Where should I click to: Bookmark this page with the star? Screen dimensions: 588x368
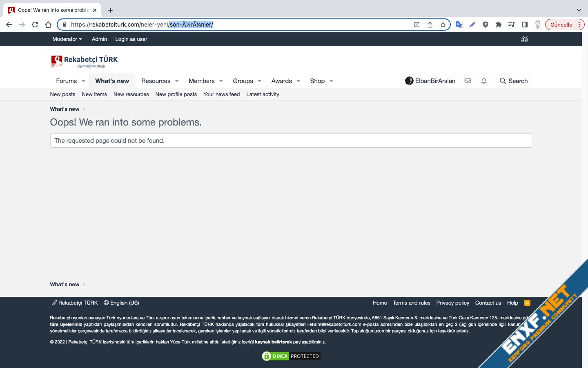(443, 25)
